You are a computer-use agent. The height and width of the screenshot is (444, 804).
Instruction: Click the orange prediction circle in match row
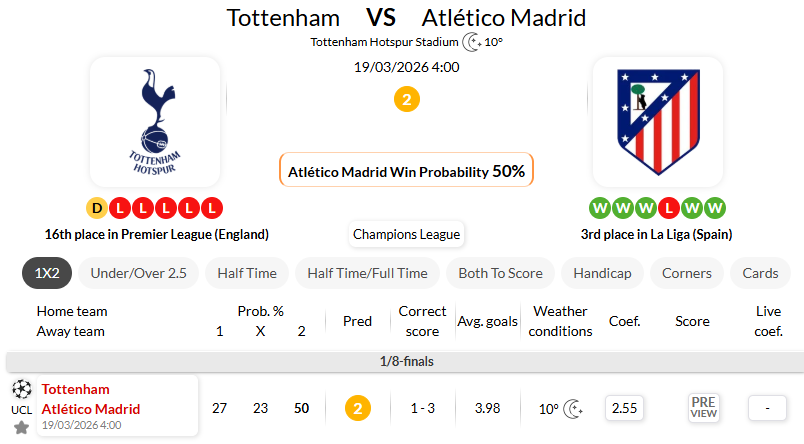coord(357,408)
